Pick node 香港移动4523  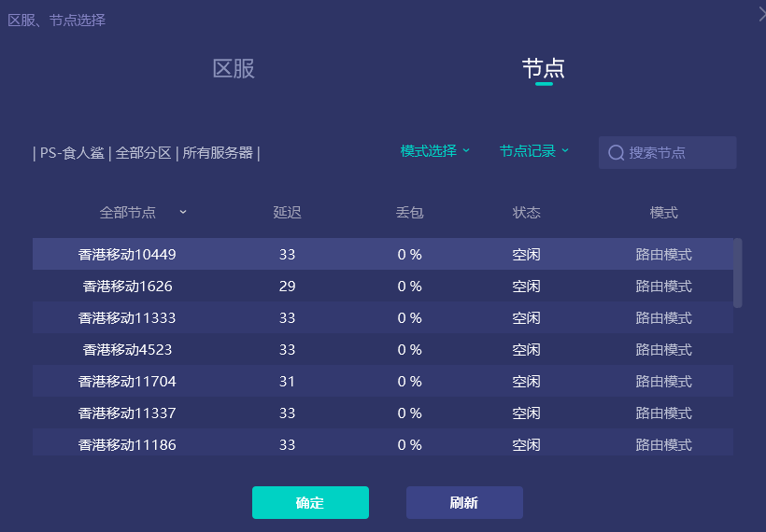click(382, 349)
